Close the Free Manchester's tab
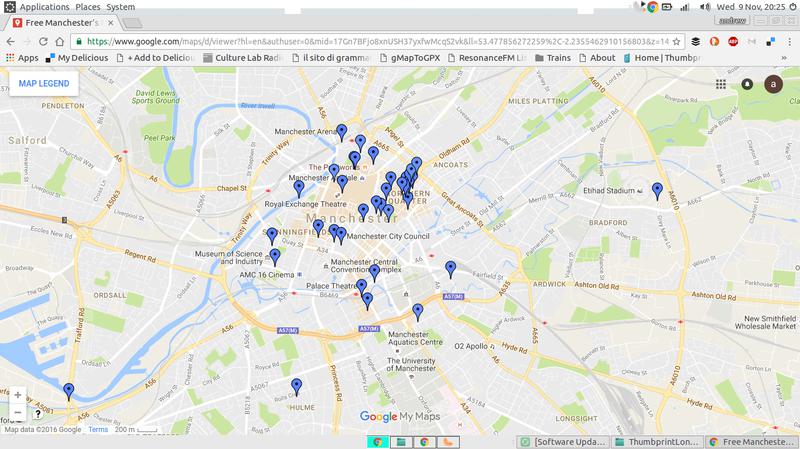The height and width of the screenshot is (449, 800). click(111, 23)
